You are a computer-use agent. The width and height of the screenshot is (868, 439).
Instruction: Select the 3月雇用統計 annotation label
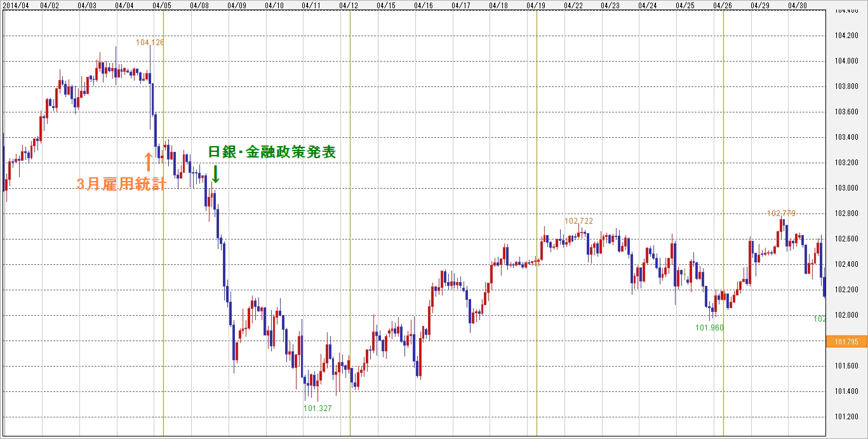click(x=121, y=184)
